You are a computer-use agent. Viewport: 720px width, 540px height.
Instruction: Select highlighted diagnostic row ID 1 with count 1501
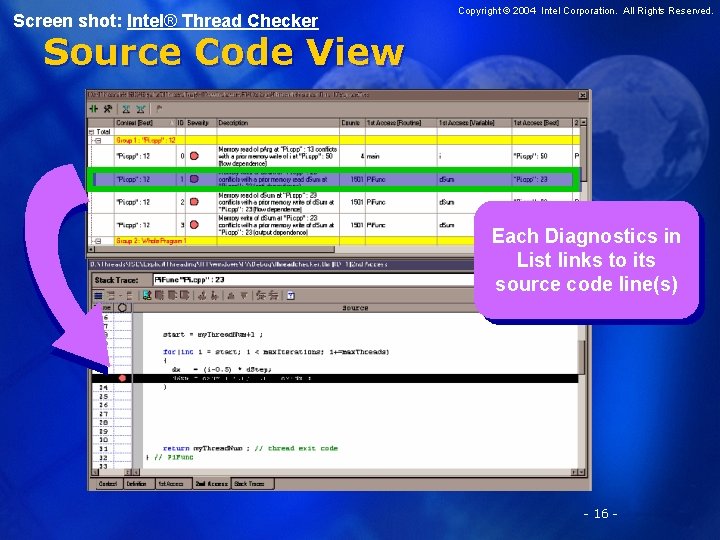334,179
